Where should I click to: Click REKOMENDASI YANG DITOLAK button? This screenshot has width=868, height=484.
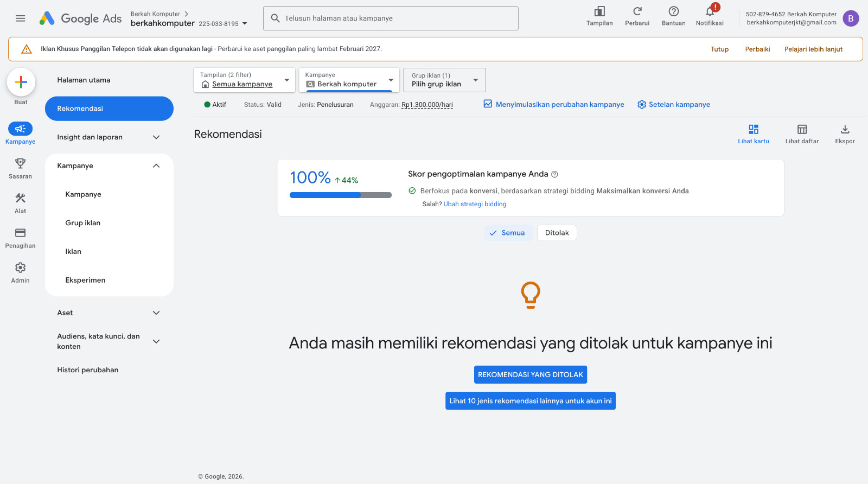click(x=531, y=374)
